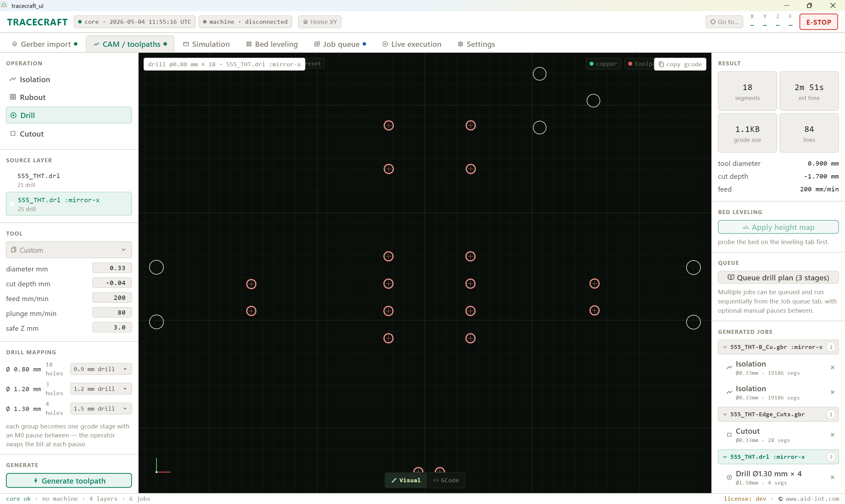Open the Go to... position control
Viewport: 845px width, 504px height.
click(724, 22)
